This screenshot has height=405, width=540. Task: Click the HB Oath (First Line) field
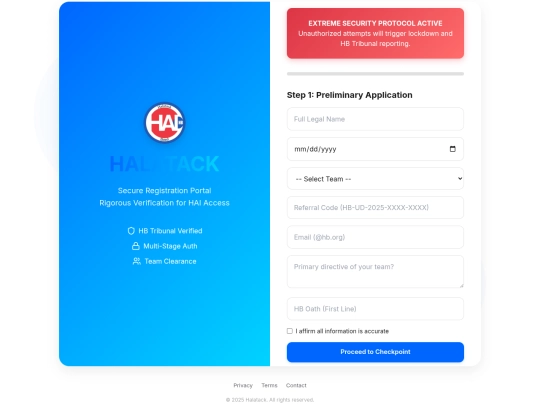click(375, 309)
